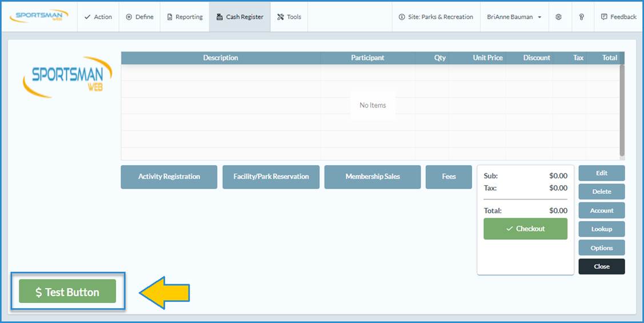Expand the BriAnne Bauman user dropdown
644x323 pixels.
[x=514, y=17]
